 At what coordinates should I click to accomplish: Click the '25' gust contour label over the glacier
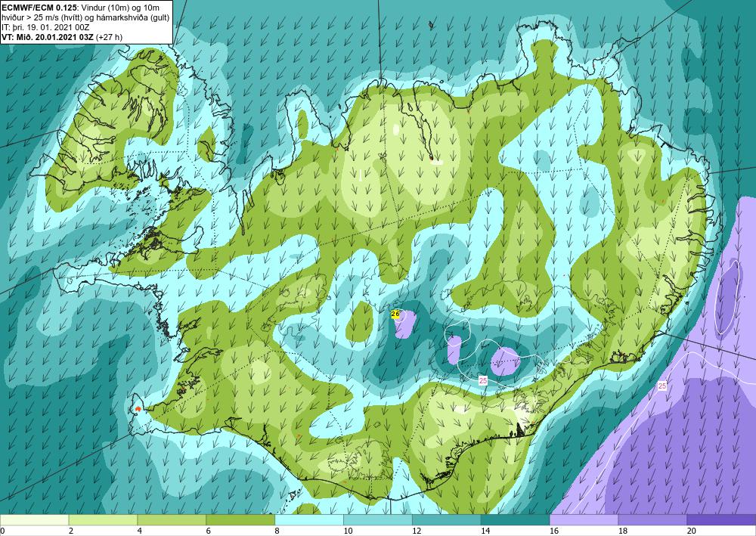click(483, 381)
